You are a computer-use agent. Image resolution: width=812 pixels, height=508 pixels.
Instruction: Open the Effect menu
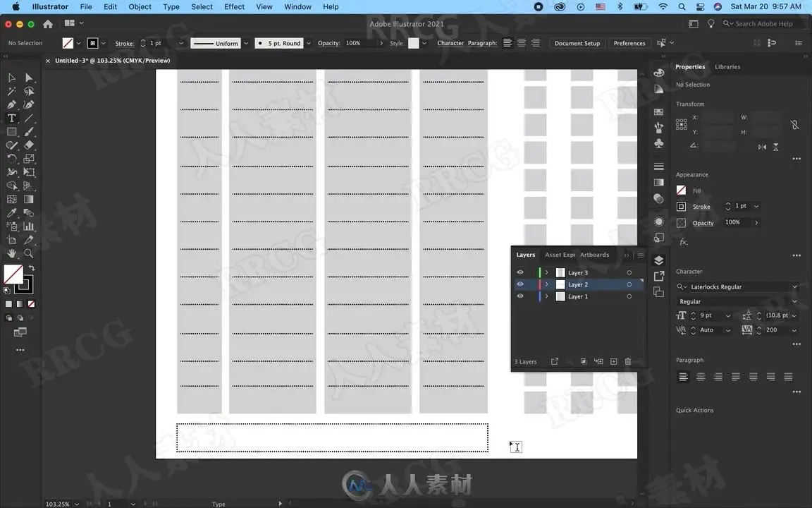point(234,7)
